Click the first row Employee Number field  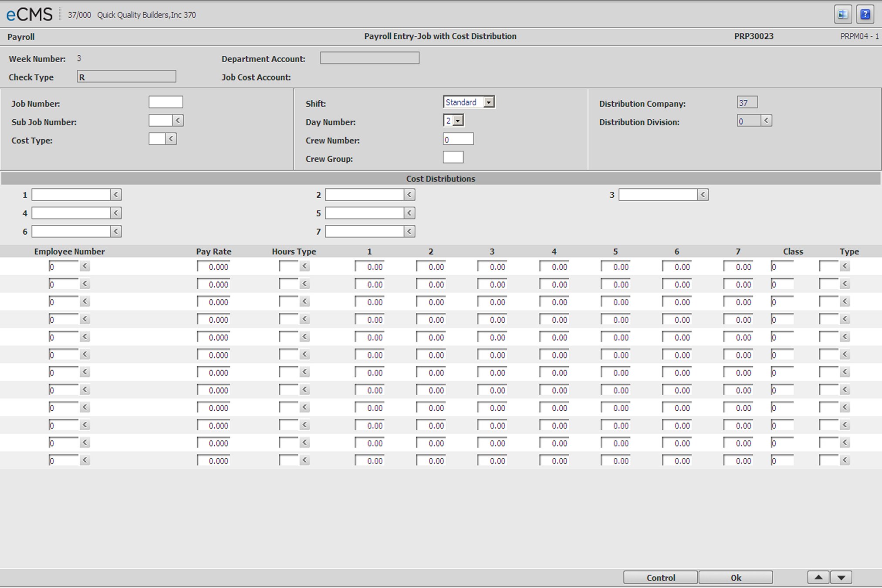64,267
